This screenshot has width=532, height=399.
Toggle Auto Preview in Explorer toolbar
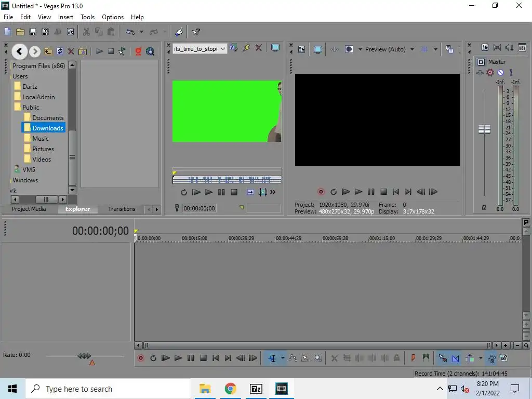click(x=122, y=51)
